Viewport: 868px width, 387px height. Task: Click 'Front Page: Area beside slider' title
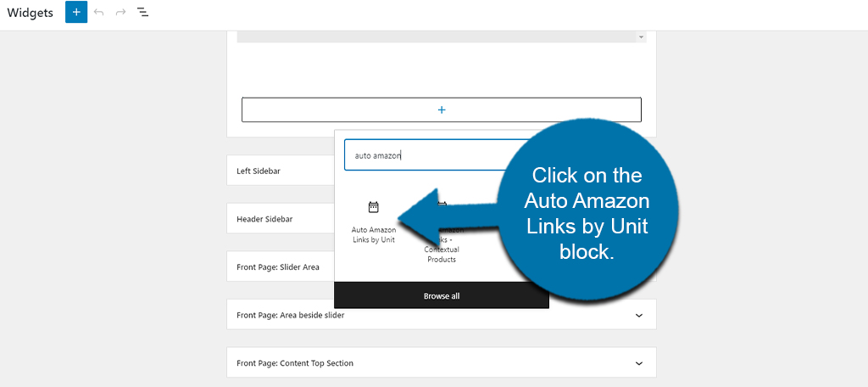pyautogui.click(x=291, y=315)
